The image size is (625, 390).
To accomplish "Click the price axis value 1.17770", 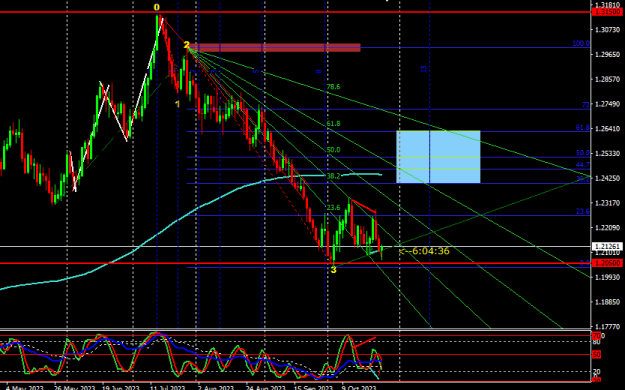I will point(607,327).
